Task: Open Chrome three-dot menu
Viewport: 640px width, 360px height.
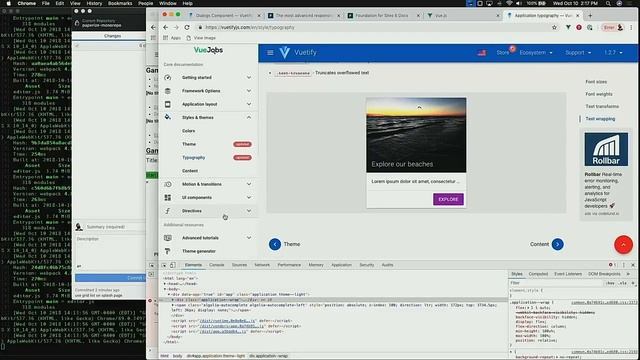Action: (631, 27)
